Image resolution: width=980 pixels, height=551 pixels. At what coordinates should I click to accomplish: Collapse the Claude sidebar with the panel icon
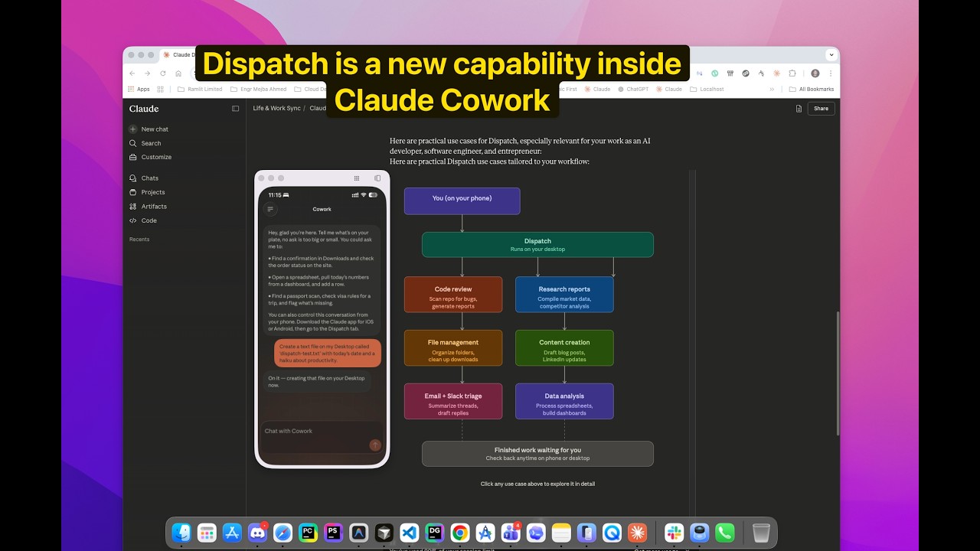coord(235,109)
